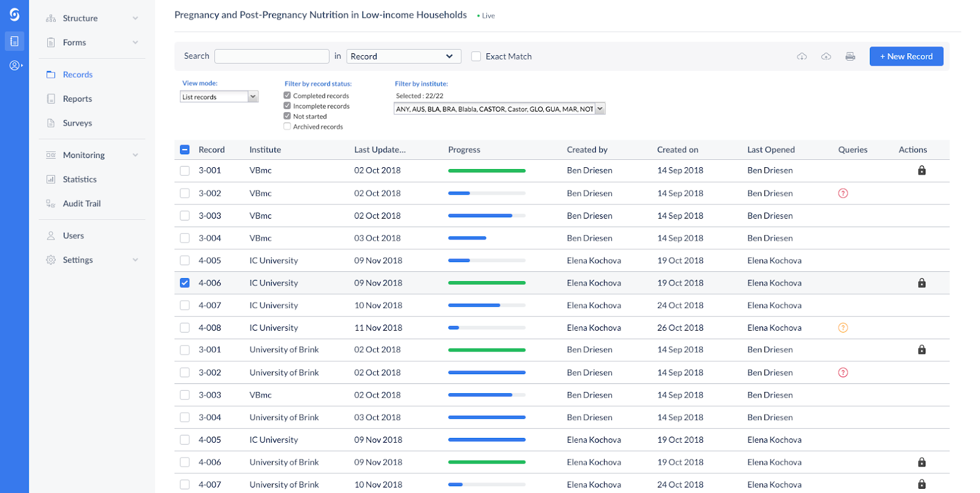Click the progress bar of VBmc 3-004 row
Image resolution: width=980 pixels, height=493 pixels.
[x=487, y=238]
